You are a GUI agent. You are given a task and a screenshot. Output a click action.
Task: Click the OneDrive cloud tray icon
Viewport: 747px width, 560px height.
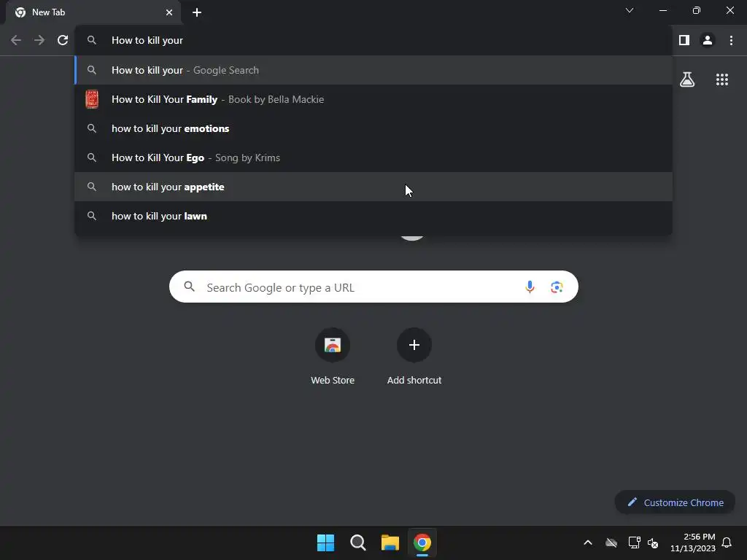click(611, 542)
